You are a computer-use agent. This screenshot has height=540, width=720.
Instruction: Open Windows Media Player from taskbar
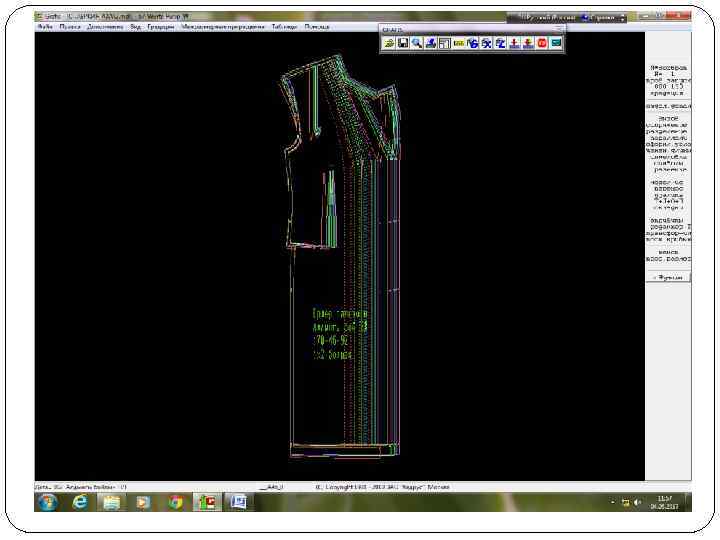pos(143,502)
